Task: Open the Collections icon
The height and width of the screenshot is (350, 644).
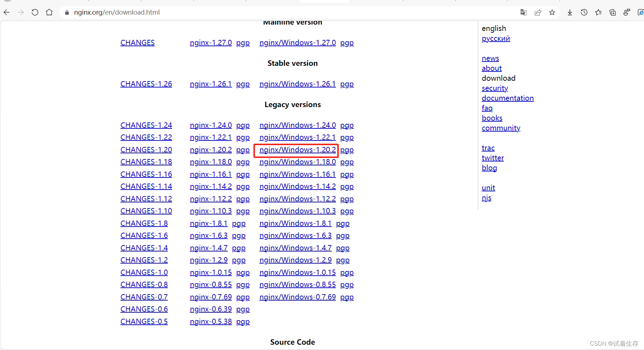Action: pos(612,12)
